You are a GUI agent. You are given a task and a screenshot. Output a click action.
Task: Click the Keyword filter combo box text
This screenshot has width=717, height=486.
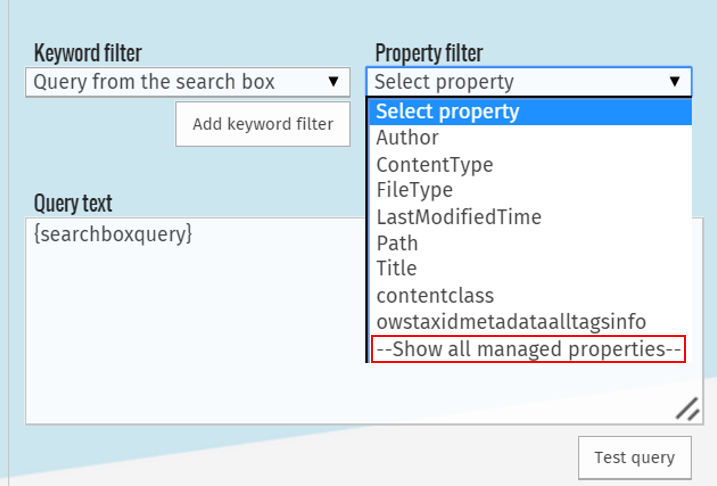pos(154,82)
